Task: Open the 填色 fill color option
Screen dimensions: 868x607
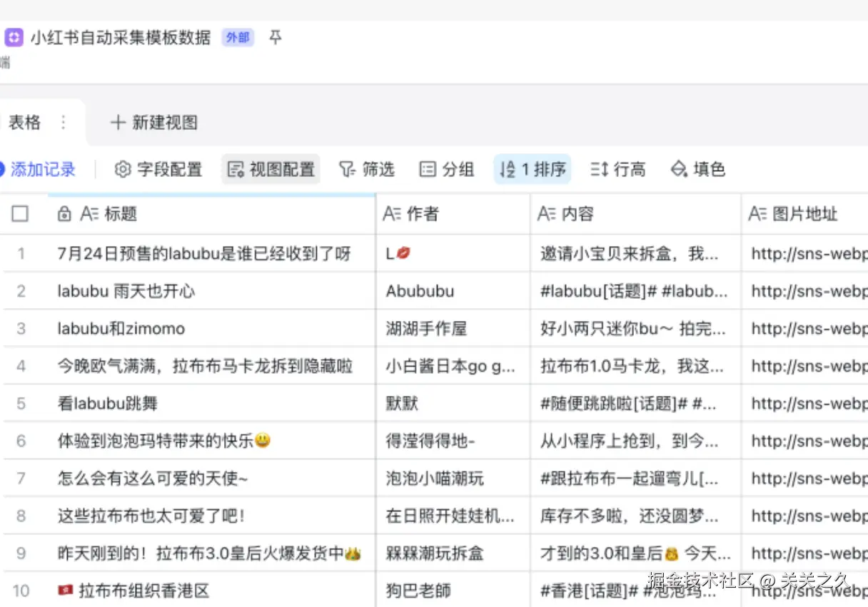Action: [698, 169]
